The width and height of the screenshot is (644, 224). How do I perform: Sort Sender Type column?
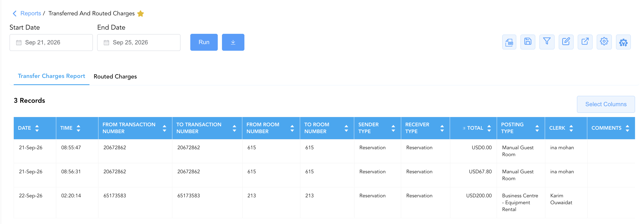pos(393,128)
